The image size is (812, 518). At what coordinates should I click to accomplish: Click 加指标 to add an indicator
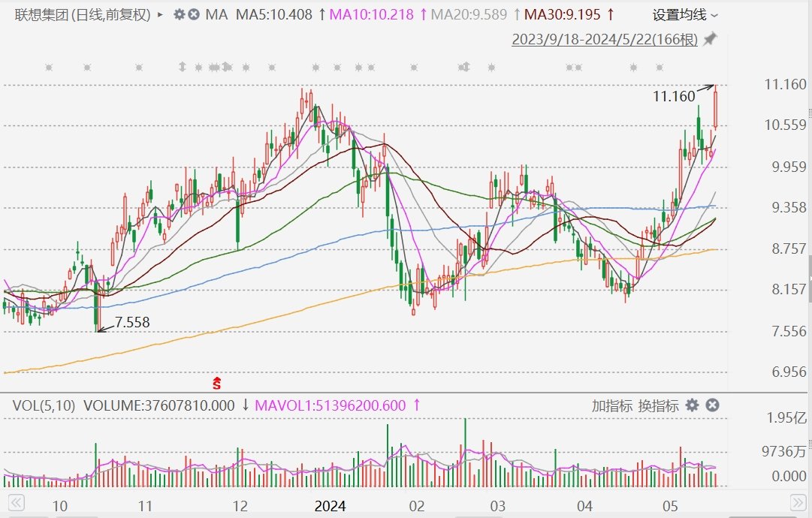[x=611, y=406]
